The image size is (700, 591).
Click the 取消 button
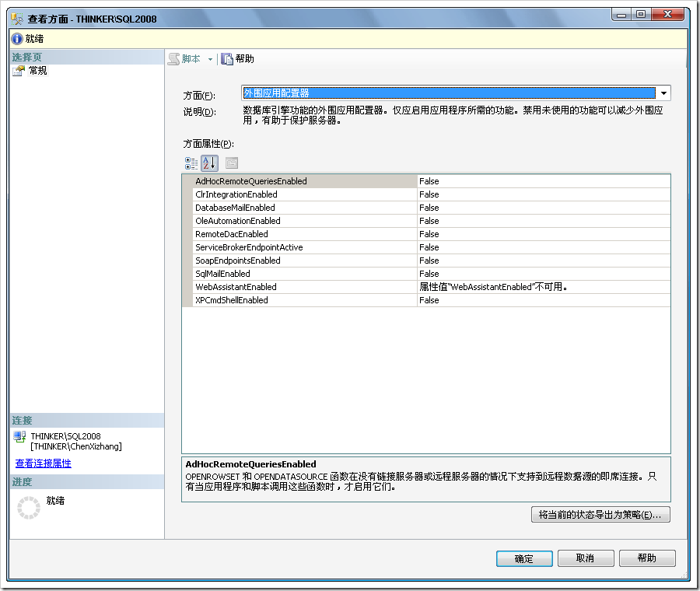coord(586,558)
